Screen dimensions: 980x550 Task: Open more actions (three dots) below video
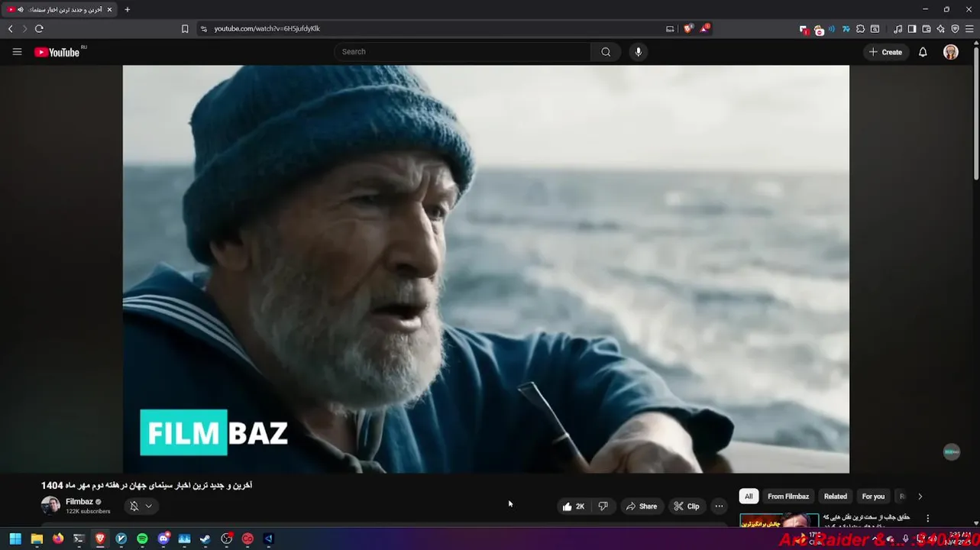719,506
